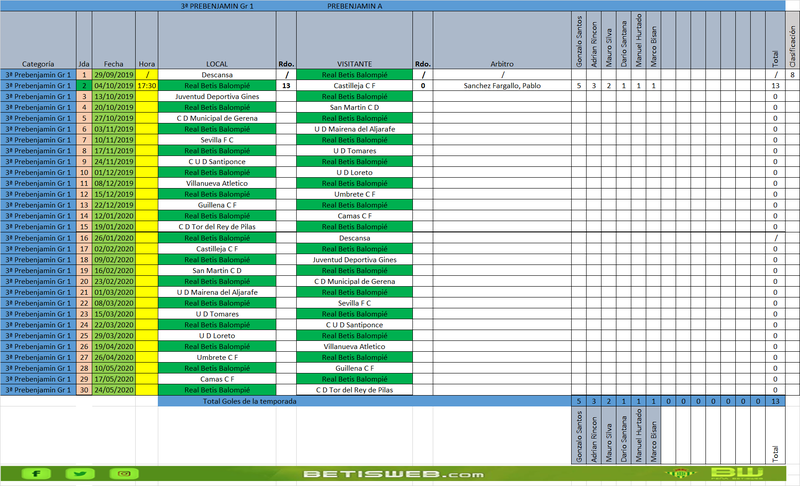Select 'U D Tomares' in the 17/11/2019 row
Image resolution: width=800 pixels, height=486 pixels.
pos(355,150)
